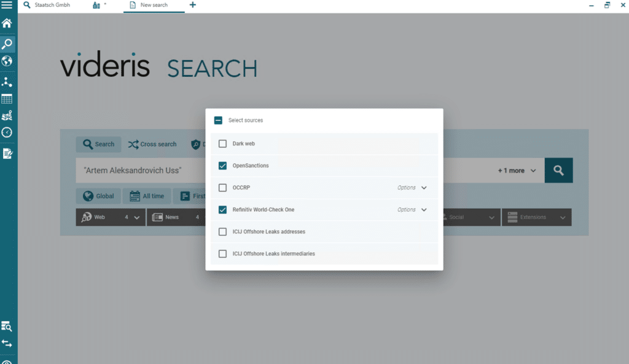Click the bottom circular icon in sidebar

point(7,362)
